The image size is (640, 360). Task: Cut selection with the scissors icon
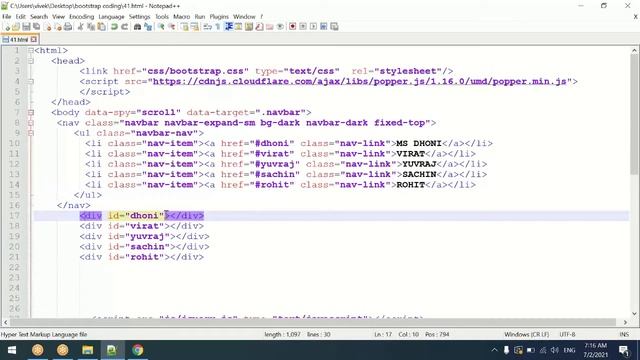pos(80,27)
